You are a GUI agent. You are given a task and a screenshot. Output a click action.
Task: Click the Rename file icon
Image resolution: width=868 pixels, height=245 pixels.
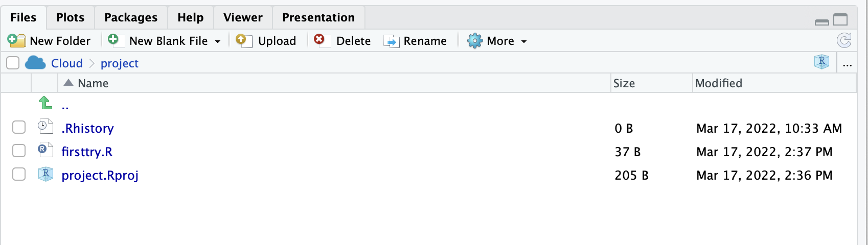click(391, 41)
